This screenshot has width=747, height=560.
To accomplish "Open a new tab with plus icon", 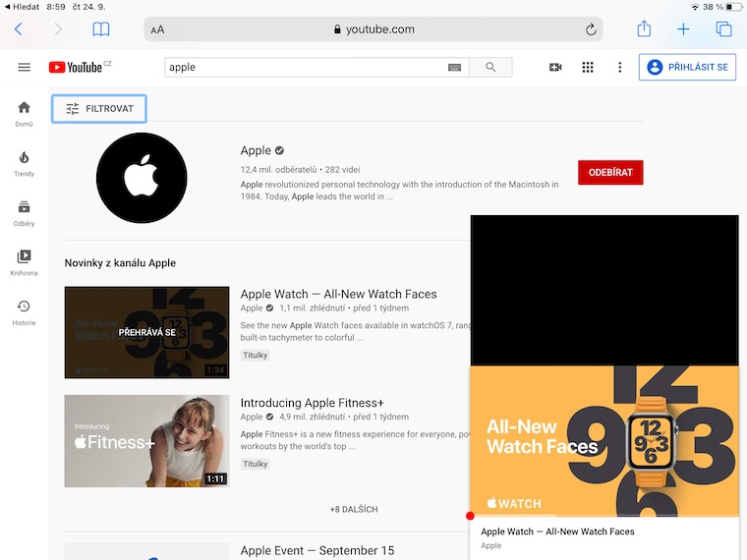I will (683, 29).
